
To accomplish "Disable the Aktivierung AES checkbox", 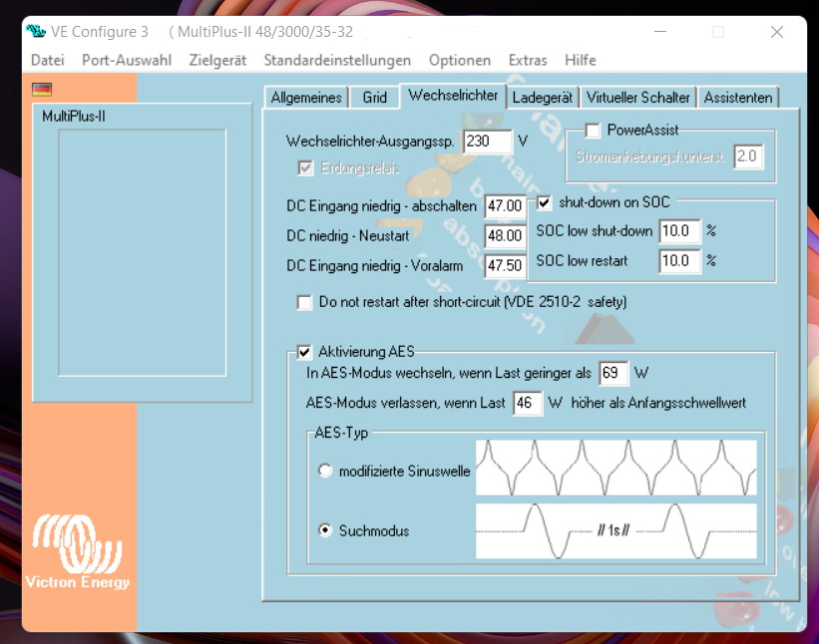I will tap(304, 352).
